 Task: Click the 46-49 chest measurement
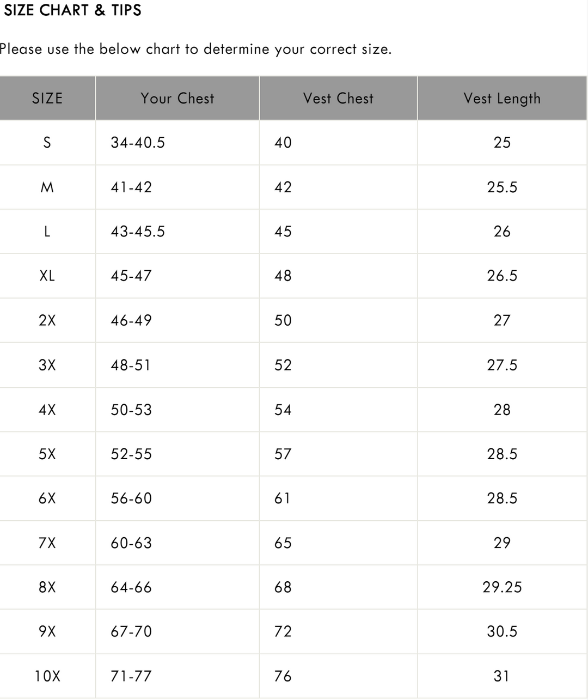tap(131, 320)
